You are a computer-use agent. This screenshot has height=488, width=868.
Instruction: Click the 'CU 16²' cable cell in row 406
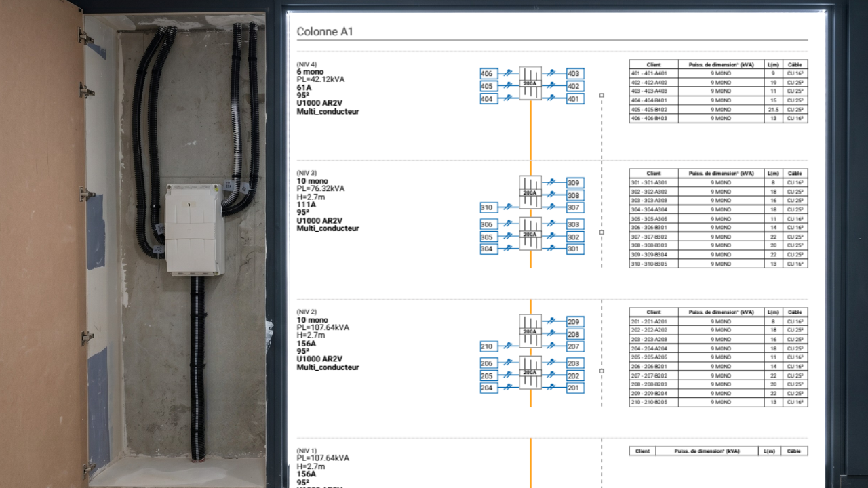[795, 118]
